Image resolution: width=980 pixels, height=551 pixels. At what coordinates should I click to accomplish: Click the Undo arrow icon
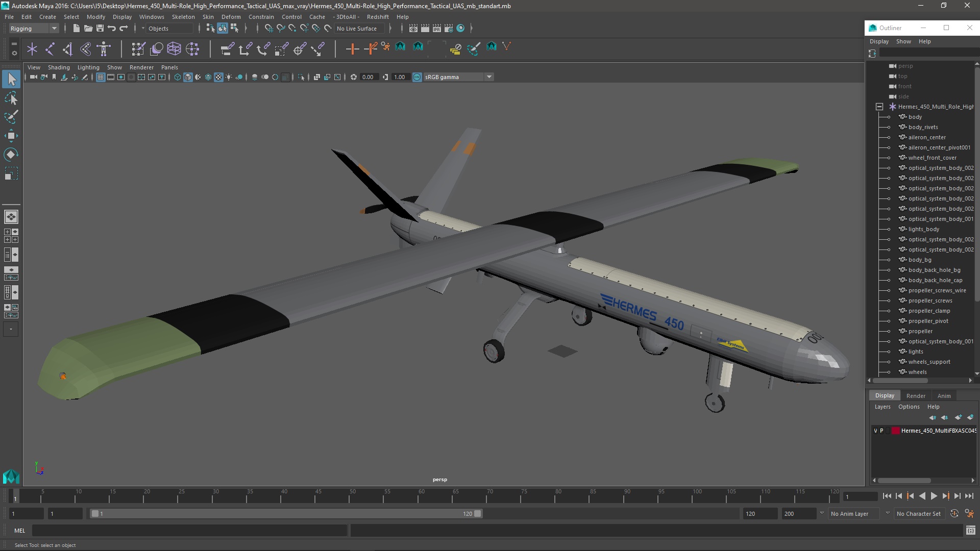click(112, 29)
